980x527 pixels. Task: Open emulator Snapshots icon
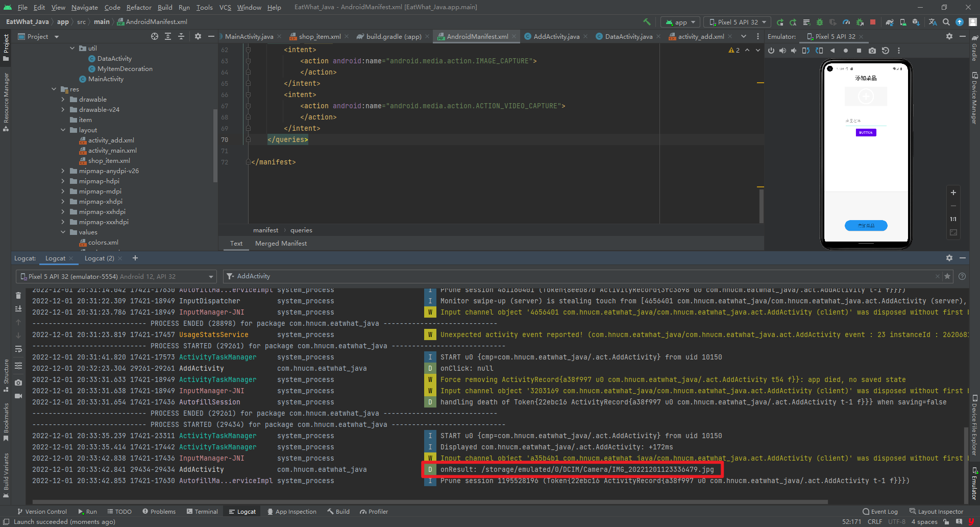886,51
